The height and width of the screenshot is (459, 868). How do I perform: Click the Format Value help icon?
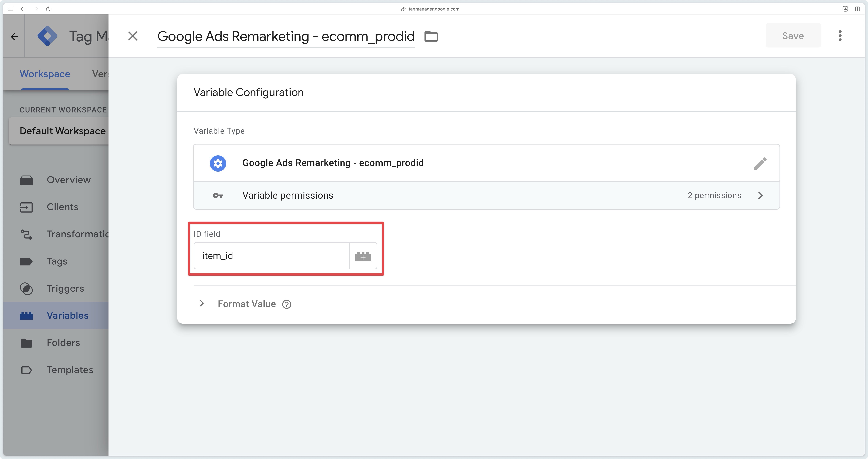[x=286, y=304]
